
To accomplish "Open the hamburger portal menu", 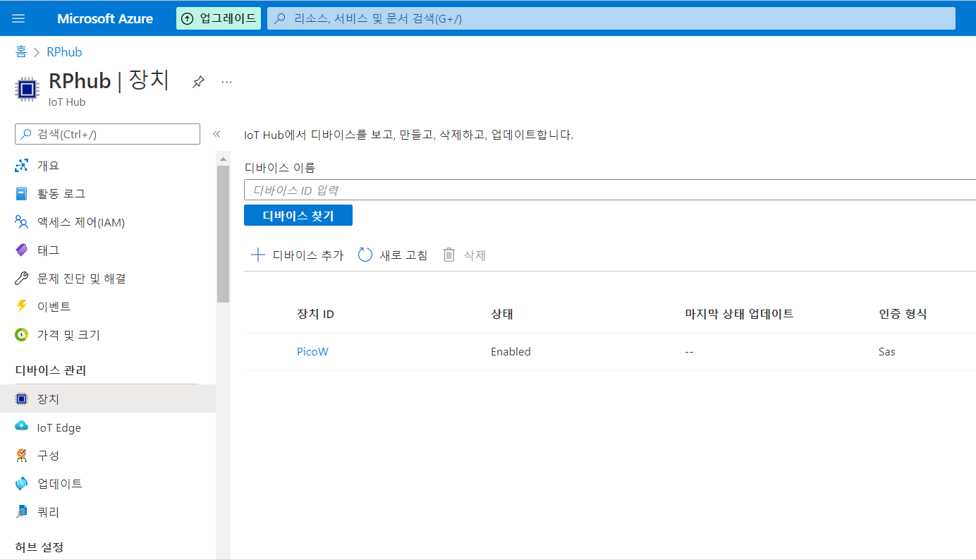I will click(18, 18).
